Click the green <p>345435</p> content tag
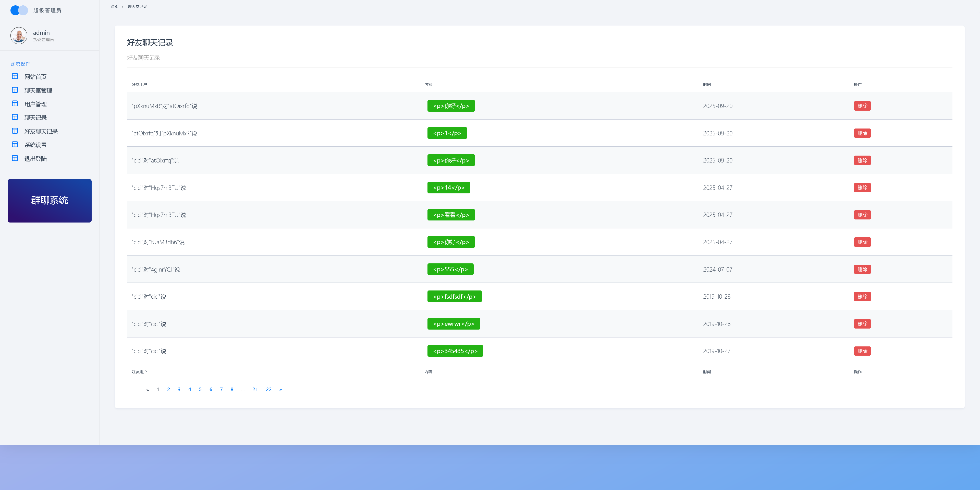 point(455,351)
